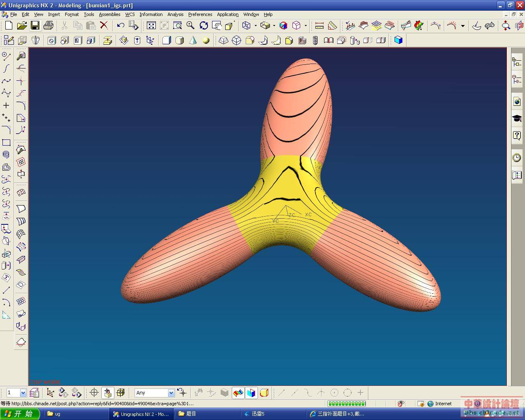
Task: Create a Sphere primitive
Action: click(x=206, y=40)
